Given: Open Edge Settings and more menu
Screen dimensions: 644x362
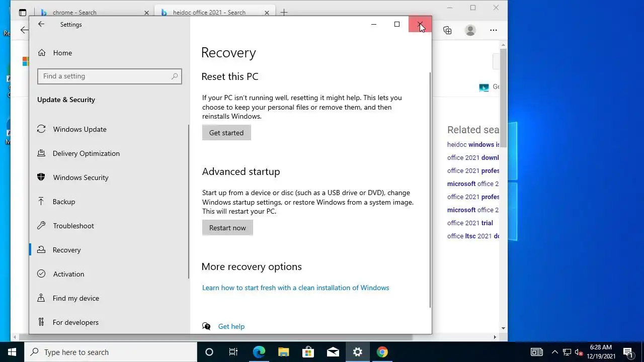Looking at the screenshot, I should coord(494,30).
